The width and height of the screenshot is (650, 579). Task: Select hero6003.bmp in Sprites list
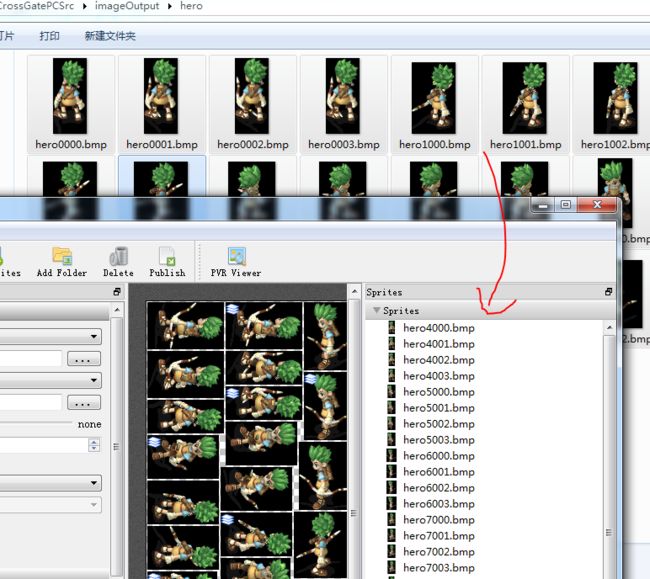(x=439, y=504)
